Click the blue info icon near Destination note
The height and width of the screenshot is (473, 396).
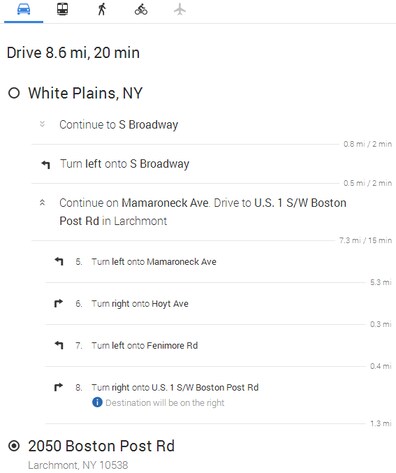pos(97,402)
